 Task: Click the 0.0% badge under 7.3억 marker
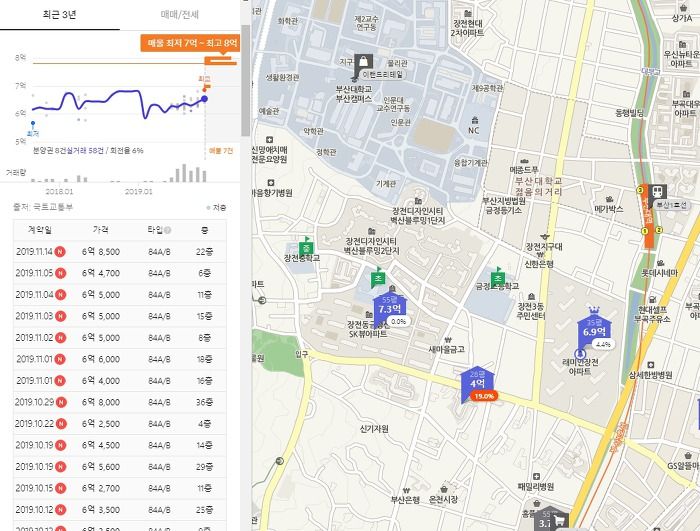399,322
